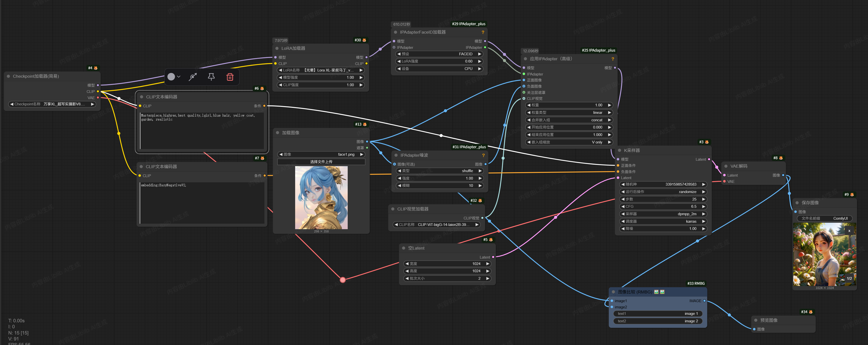
Task: Collapse the 加载图像 node via title dot
Action: tap(278, 133)
